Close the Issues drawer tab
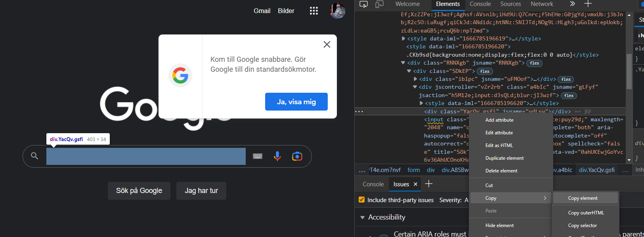Screen dimensions: 644x237 coord(415,184)
